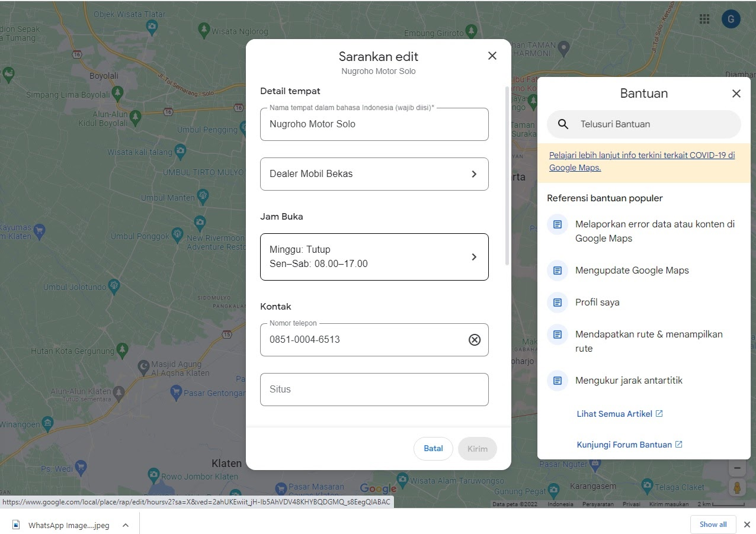Expand the Jam Buka hours editor
The height and width of the screenshot is (534, 756).
click(x=473, y=256)
